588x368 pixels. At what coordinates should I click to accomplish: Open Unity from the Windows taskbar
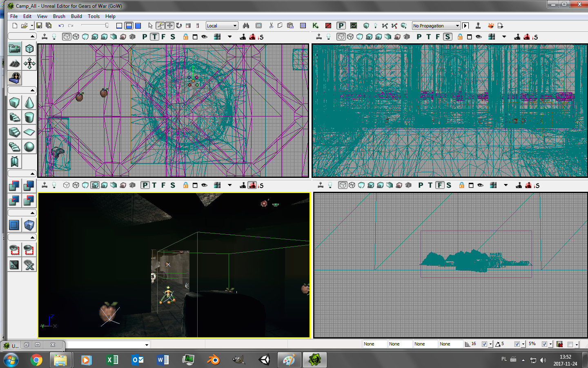tap(264, 360)
